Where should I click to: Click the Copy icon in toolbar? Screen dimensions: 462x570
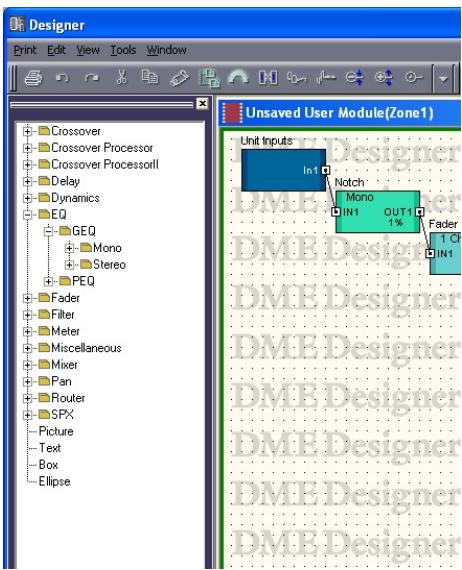(x=150, y=77)
